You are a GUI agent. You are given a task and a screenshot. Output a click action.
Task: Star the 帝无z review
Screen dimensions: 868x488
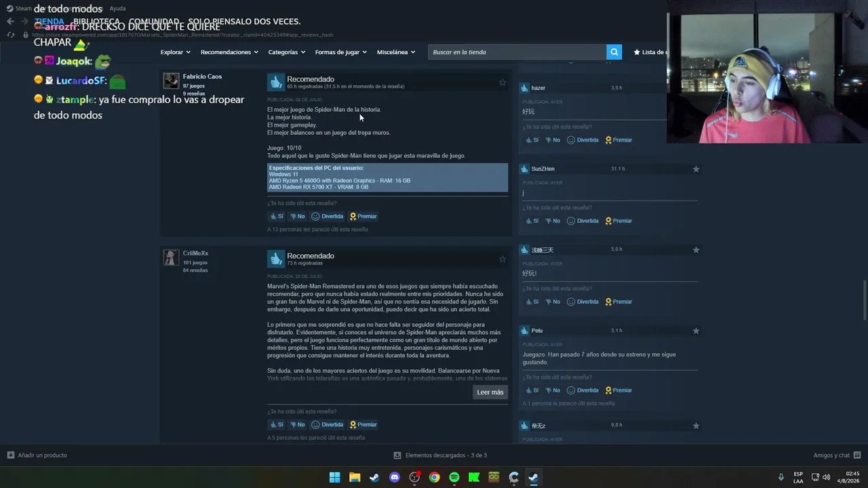pyautogui.click(x=696, y=426)
